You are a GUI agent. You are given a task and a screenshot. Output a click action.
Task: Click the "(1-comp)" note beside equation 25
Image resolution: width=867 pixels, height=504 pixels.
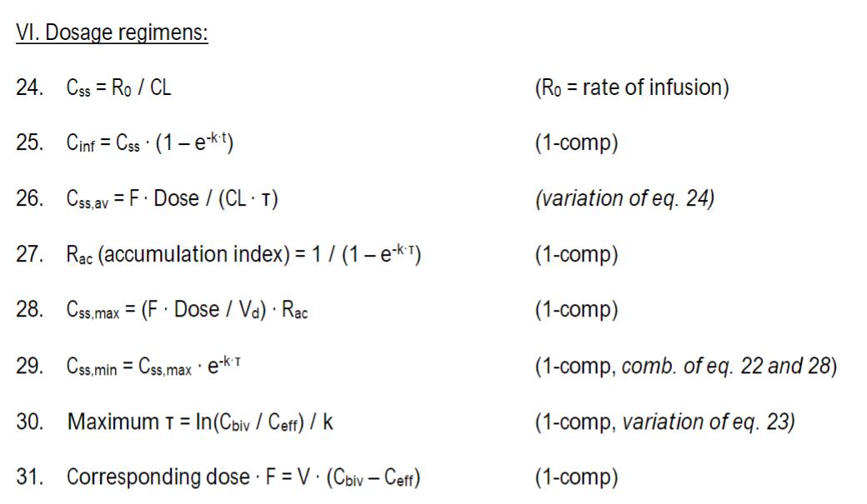pos(576,144)
